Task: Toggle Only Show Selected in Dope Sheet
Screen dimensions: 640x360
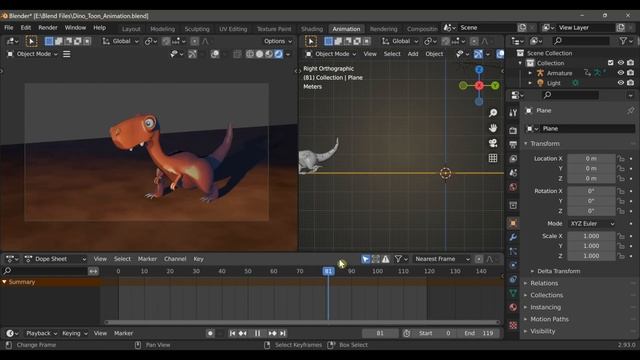Action: pos(366,259)
